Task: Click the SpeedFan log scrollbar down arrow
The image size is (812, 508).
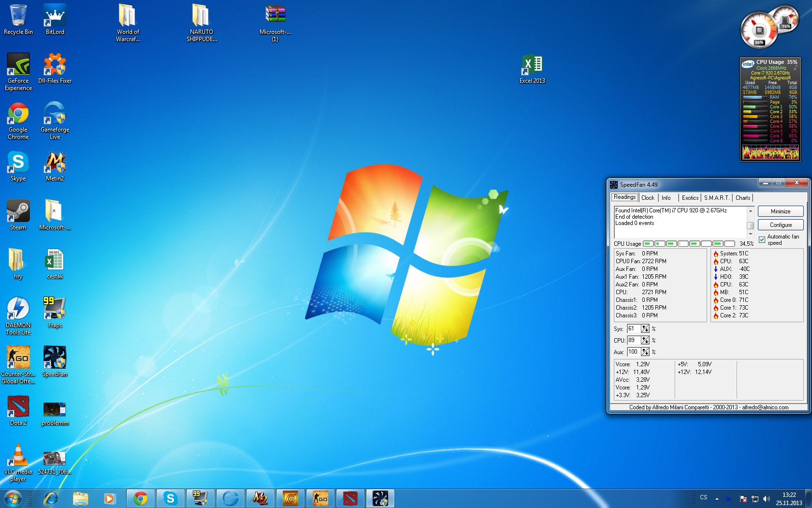Action: pyautogui.click(x=750, y=234)
